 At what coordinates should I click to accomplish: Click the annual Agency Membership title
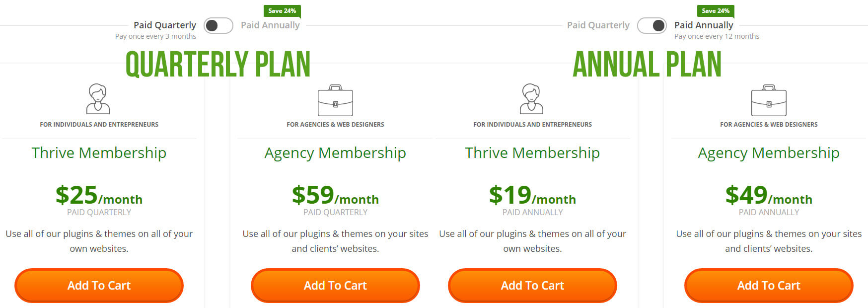(769, 153)
